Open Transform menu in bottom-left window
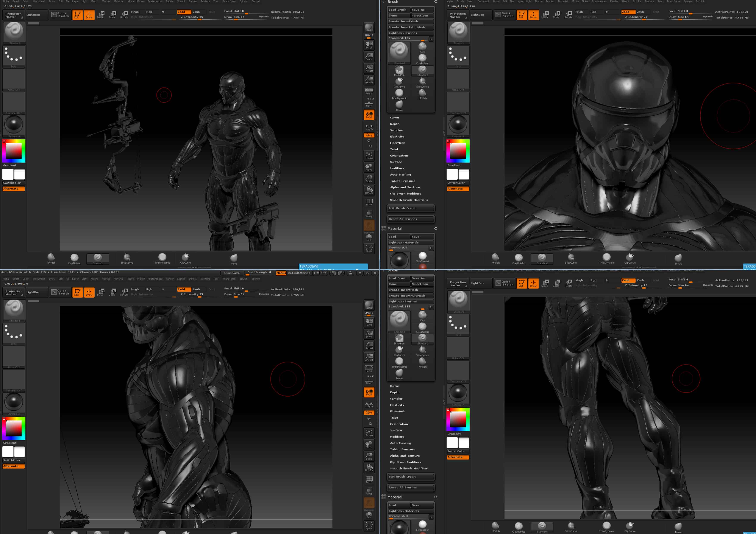756x534 pixels. (229, 279)
